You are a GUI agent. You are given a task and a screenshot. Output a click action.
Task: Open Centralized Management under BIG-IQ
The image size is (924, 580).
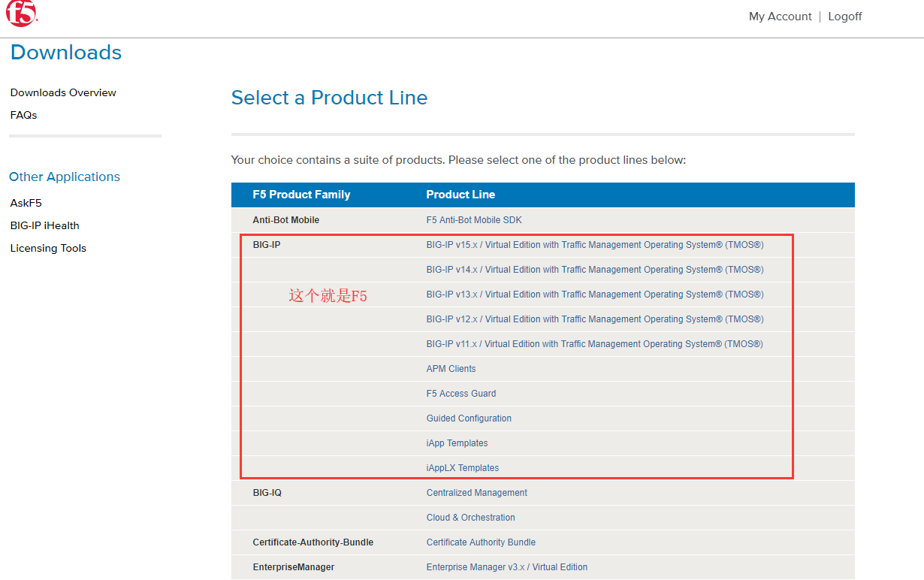pyautogui.click(x=477, y=493)
